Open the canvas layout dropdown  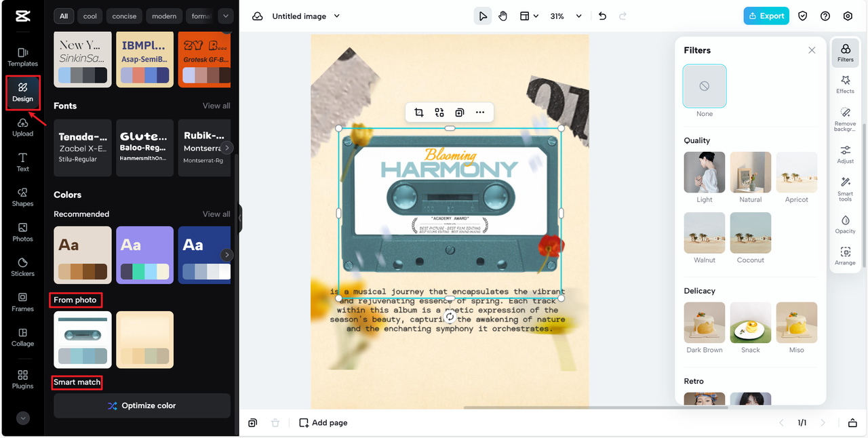point(529,16)
